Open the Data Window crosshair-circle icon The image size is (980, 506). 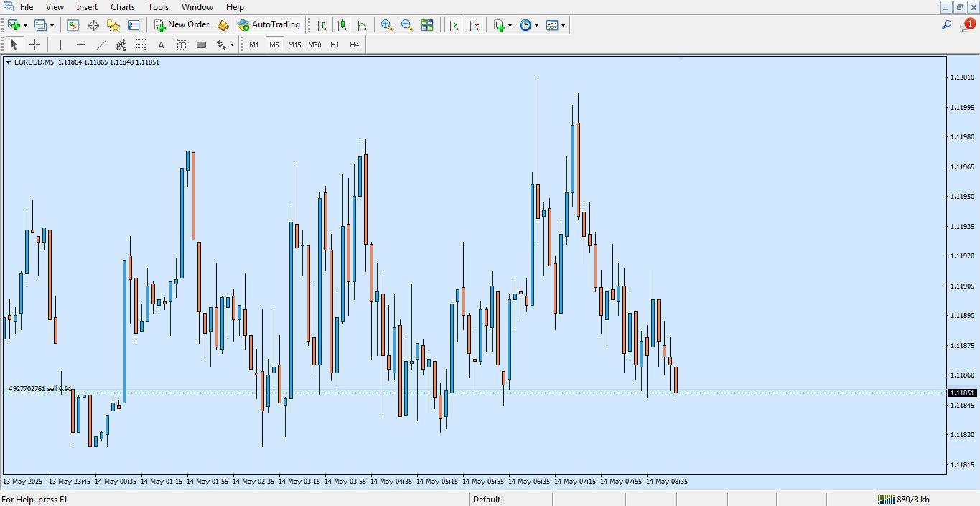[93, 25]
